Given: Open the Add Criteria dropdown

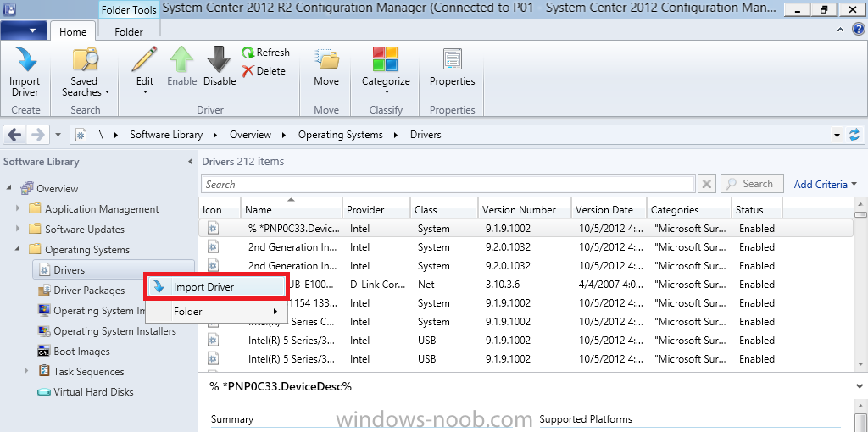Looking at the screenshot, I should (x=825, y=184).
